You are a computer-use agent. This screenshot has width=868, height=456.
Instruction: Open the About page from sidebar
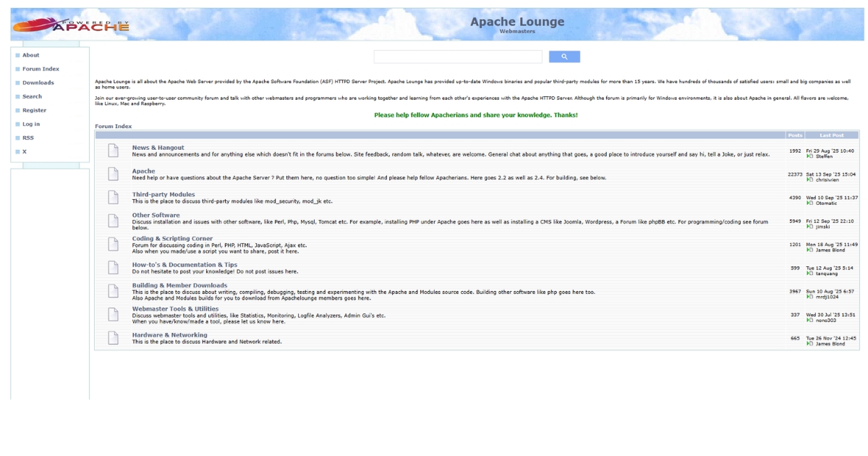[30, 55]
